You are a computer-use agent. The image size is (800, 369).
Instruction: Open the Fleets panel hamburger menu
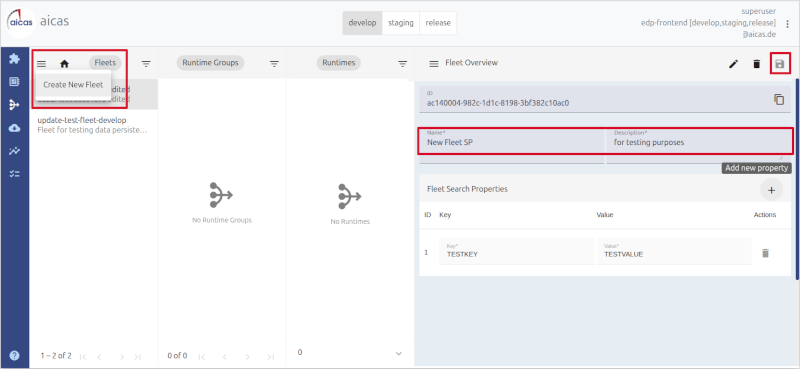[42, 64]
